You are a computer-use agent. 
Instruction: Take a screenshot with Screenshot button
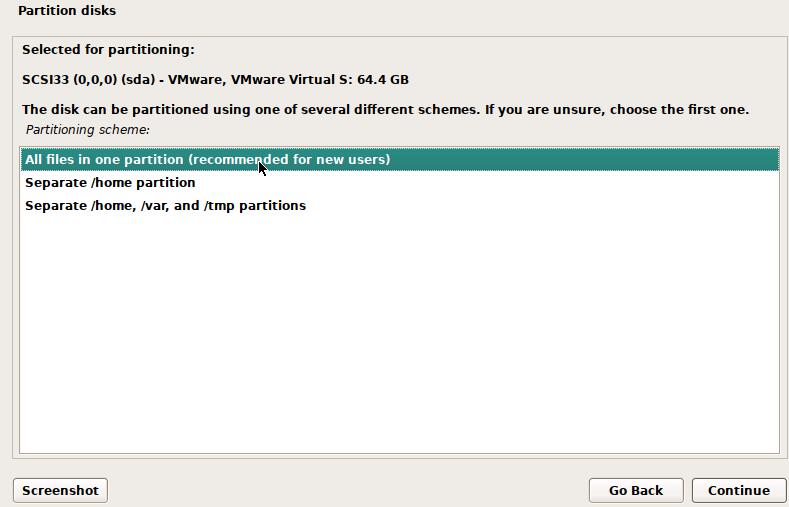point(60,490)
